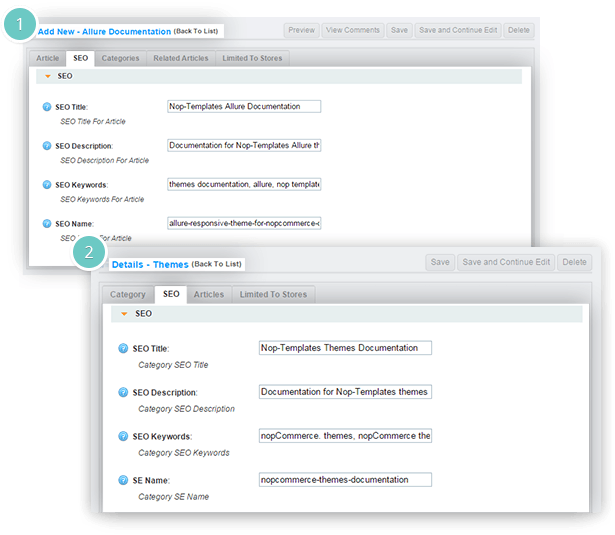Click help icon next to article SEO Title
This screenshot has width=615, height=535.
point(47,107)
